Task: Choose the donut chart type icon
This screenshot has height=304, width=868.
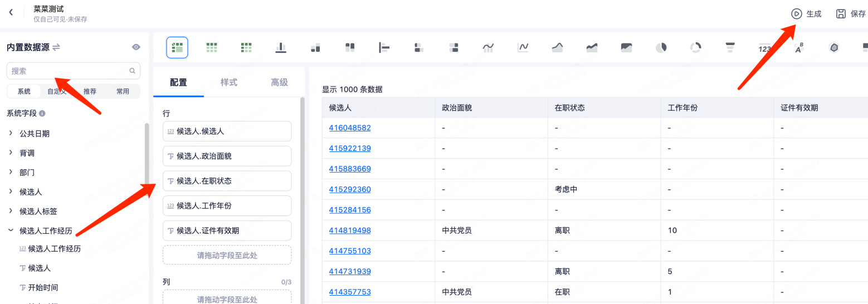Action: point(695,48)
